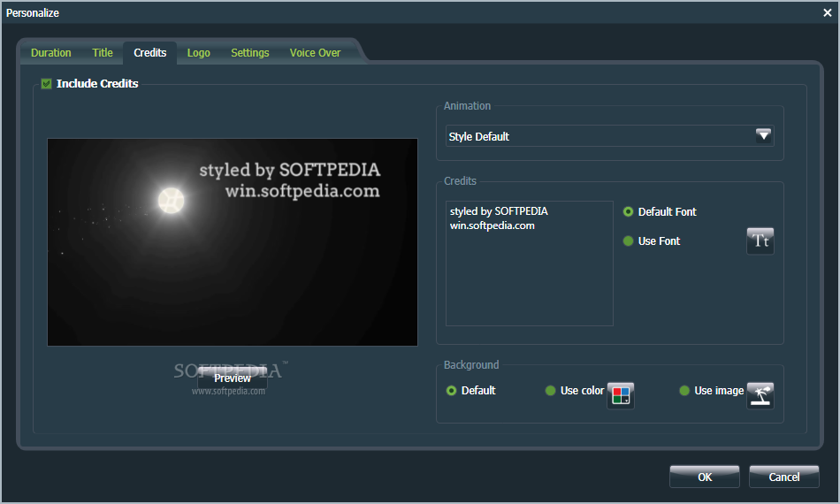The image size is (840, 504).
Task: Open the background color picker icon
Action: pos(621,396)
